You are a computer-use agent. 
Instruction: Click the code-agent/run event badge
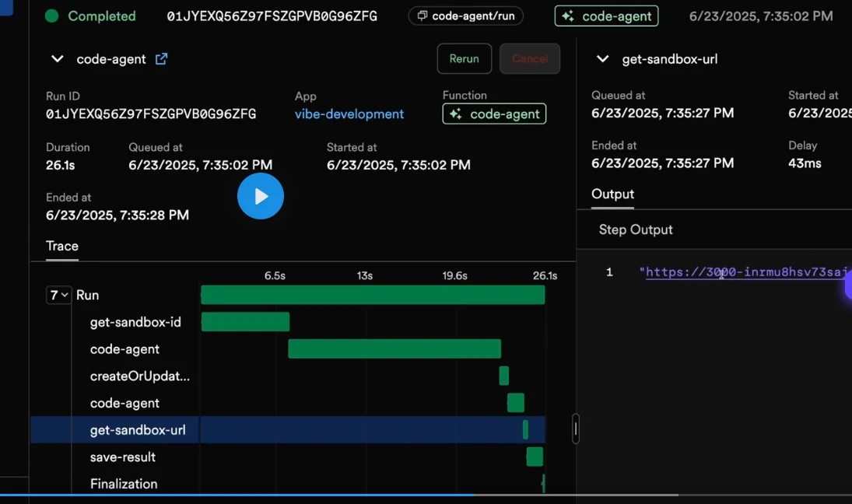(x=465, y=16)
